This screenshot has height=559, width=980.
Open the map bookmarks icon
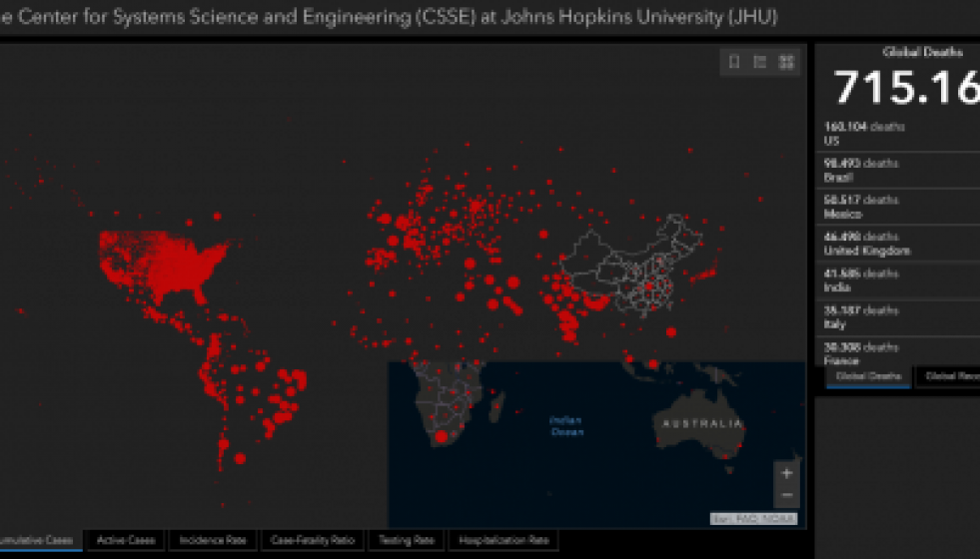click(733, 62)
